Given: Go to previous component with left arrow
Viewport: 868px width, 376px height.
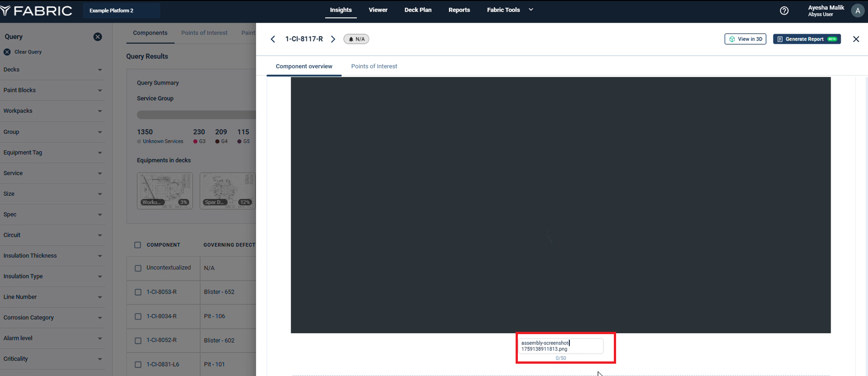Looking at the screenshot, I should (273, 39).
